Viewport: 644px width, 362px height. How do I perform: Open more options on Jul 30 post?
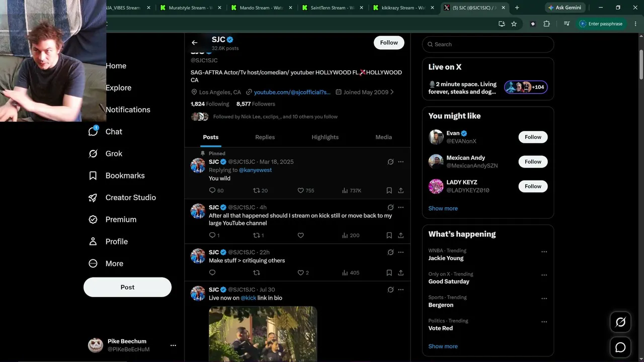click(400, 290)
